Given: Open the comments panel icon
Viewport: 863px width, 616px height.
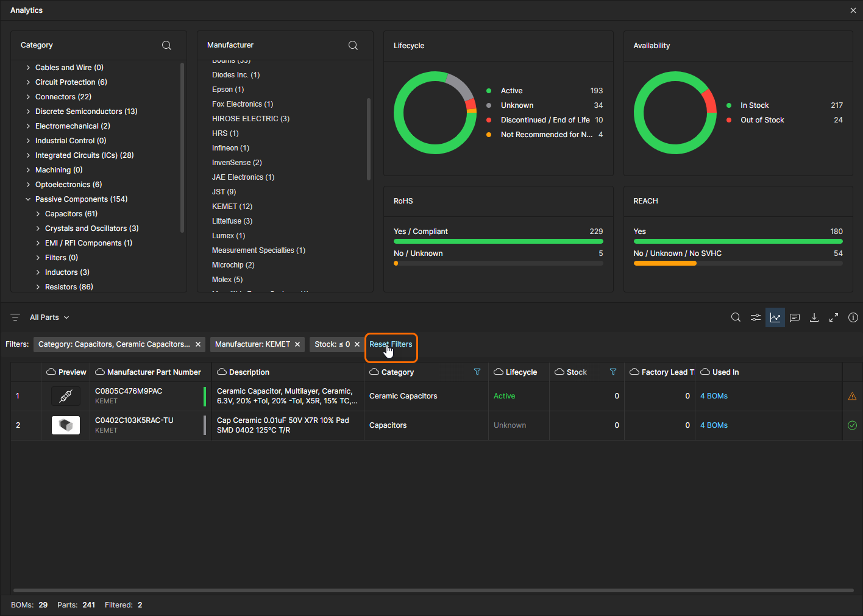Looking at the screenshot, I should point(794,317).
